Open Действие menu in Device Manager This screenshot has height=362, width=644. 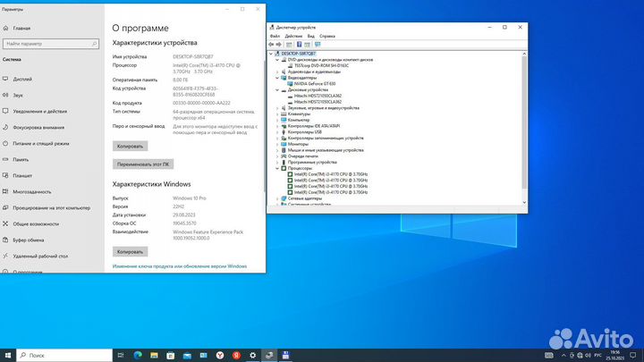[293, 36]
